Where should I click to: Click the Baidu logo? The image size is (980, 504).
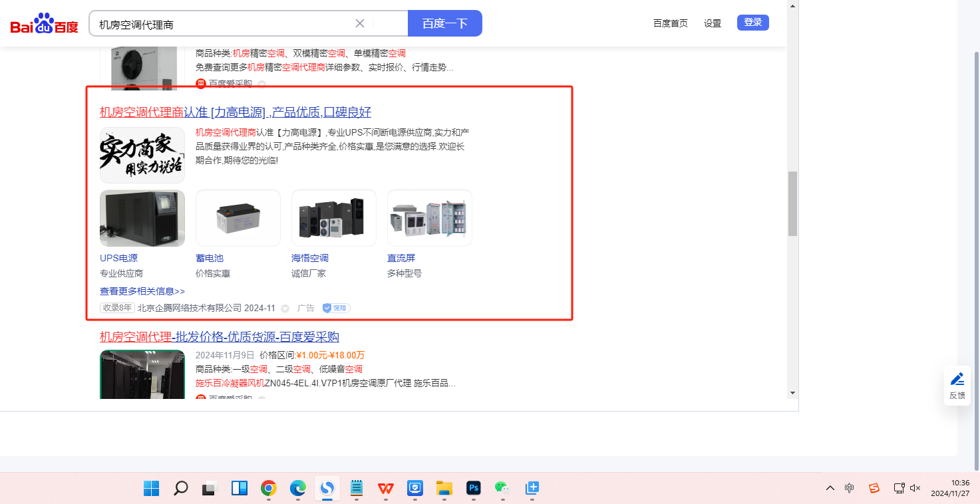pyautogui.click(x=44, y=23)
